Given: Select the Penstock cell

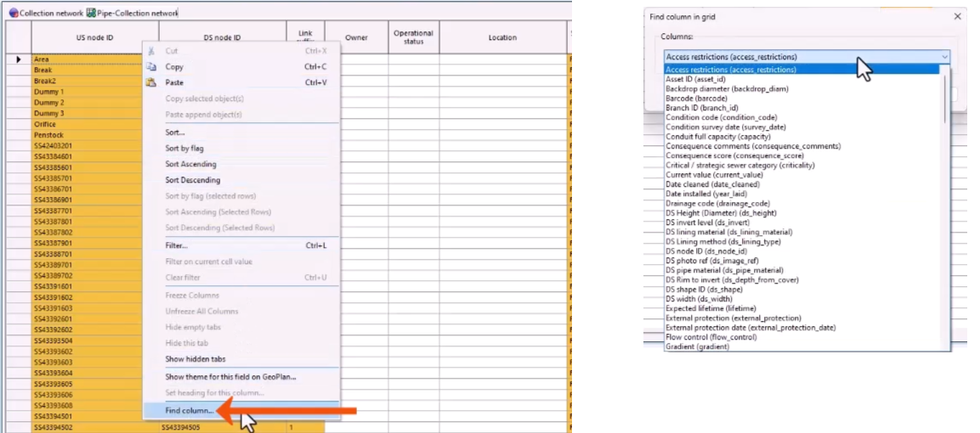Looking at the screenshot, I should click(88, 135).
